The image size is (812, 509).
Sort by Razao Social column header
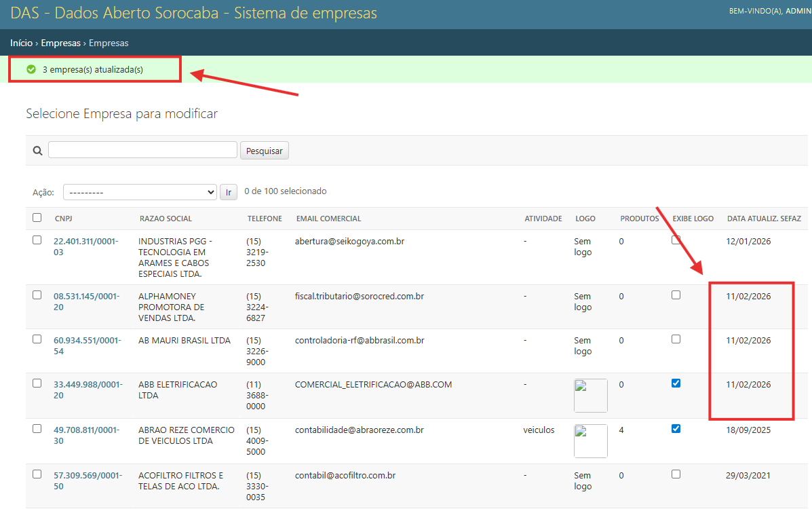tap(166, 219)
